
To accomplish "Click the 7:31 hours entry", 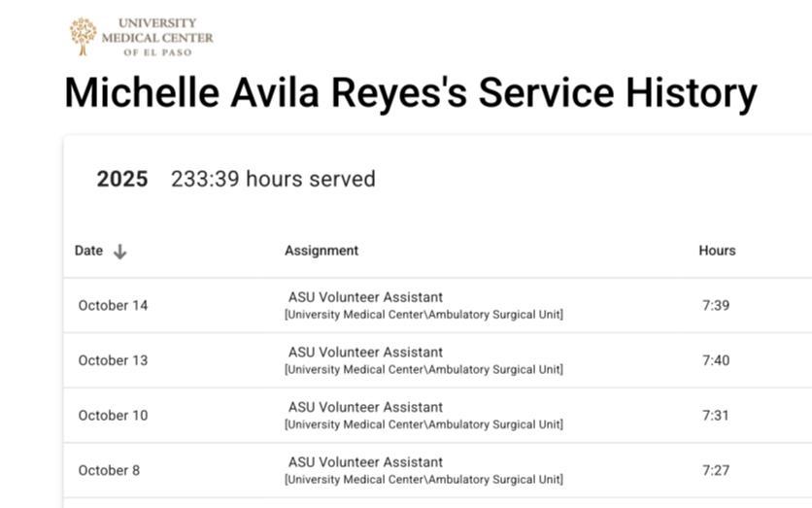I will click(x=716, y=416).
